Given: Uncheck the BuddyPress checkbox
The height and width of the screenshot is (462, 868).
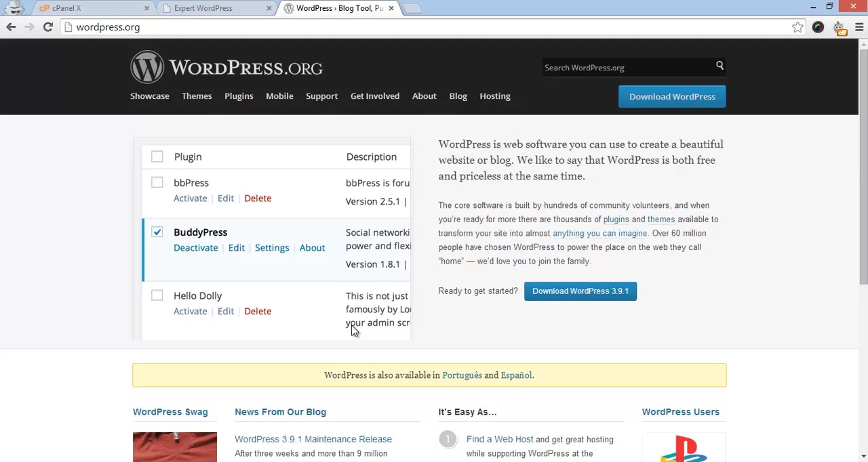Looking at the screenshot, I should pos(157,232).
